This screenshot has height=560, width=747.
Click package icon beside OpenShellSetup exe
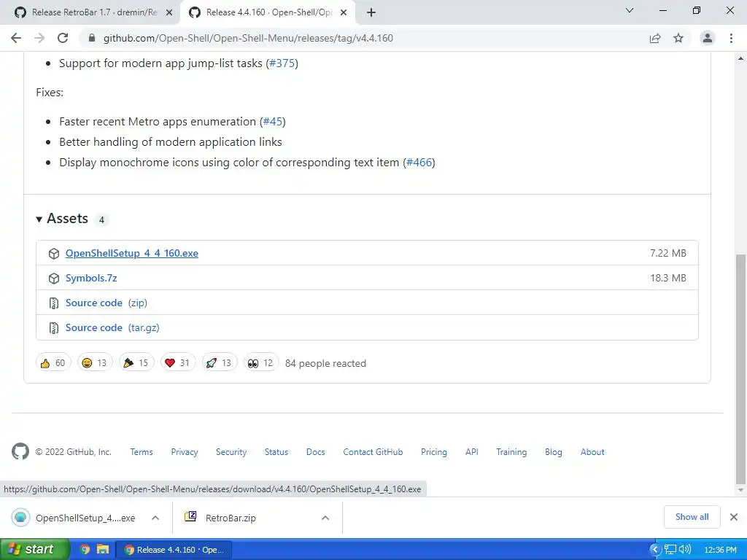[x=54, y=254]
